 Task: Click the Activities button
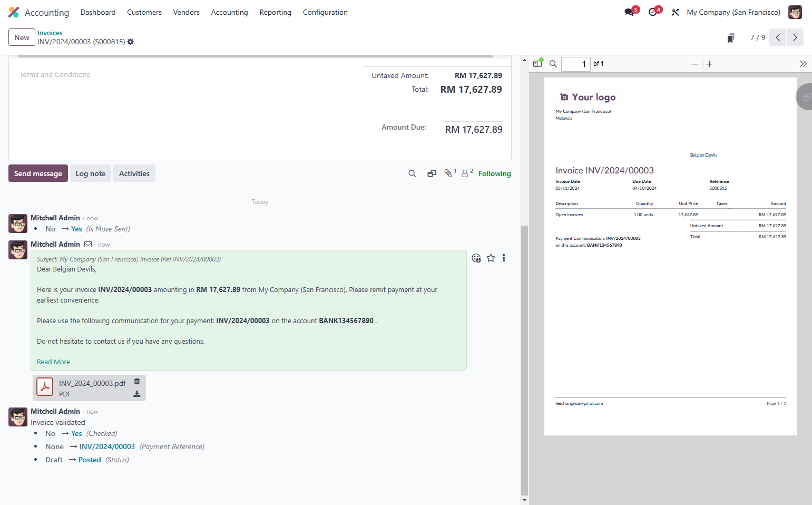(x=134, y=173)
